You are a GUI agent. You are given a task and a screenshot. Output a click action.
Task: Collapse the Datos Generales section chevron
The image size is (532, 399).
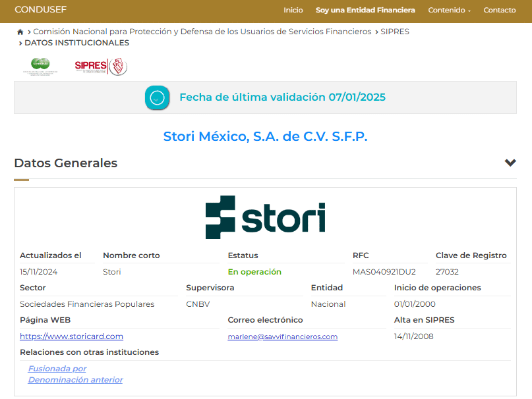(510, 163)
